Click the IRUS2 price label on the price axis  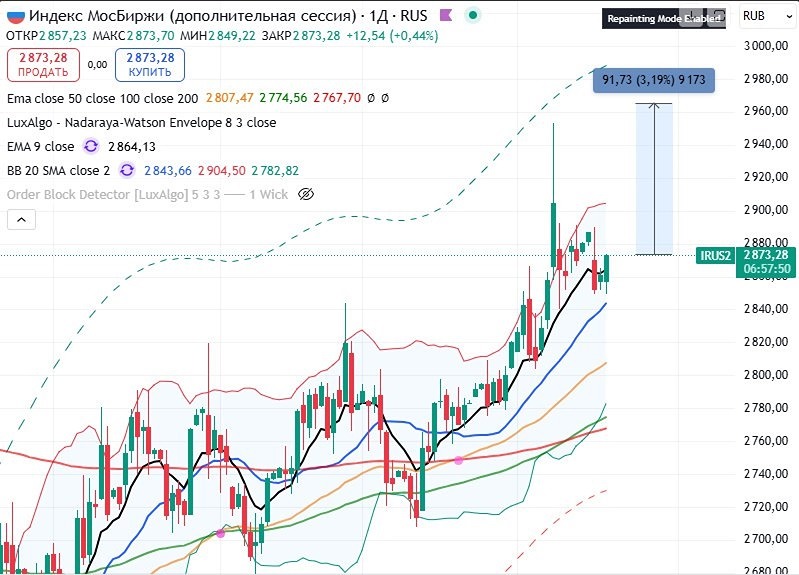click(715, 255)
